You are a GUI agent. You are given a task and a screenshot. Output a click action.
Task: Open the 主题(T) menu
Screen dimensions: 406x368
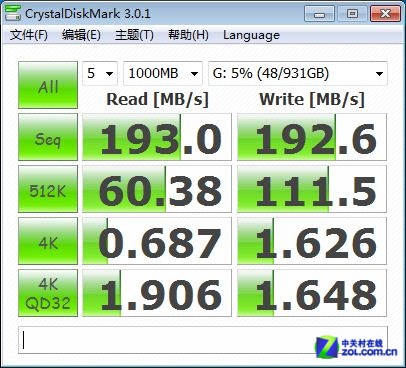pyautogui.click(x=134, y=35)
